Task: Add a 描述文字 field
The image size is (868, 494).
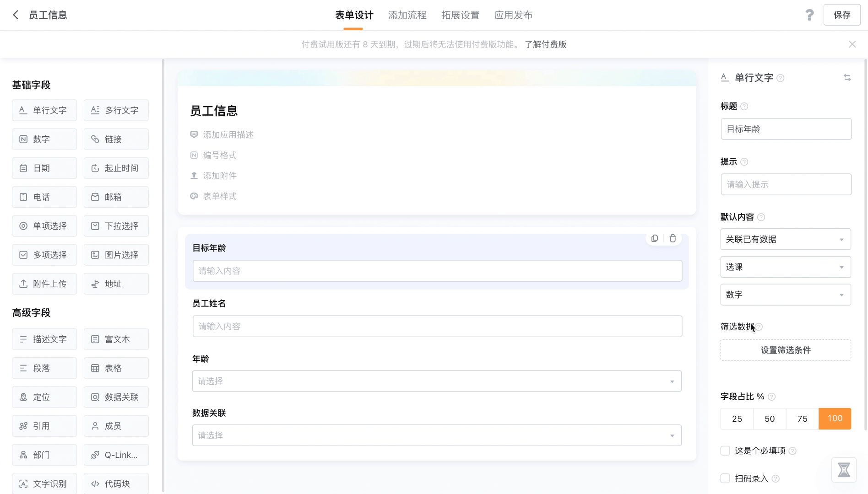Action: (x=44, y=339)
